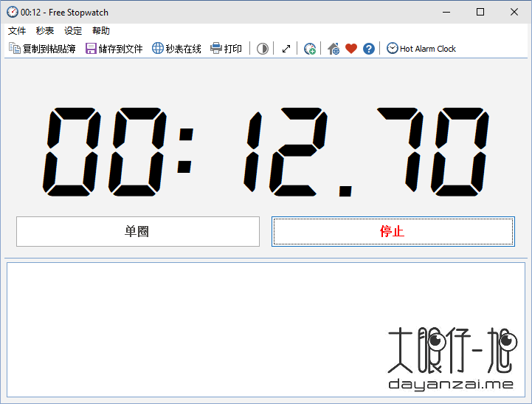Click the red heart icon

coord(351,49)
